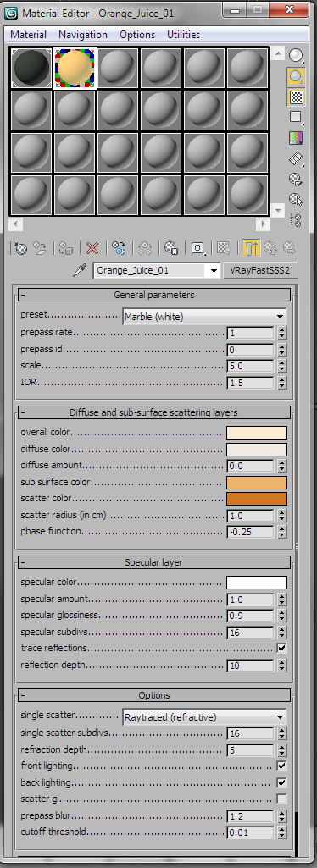Click the Make Preview icon
317x868 pixels.
(297, 158)
